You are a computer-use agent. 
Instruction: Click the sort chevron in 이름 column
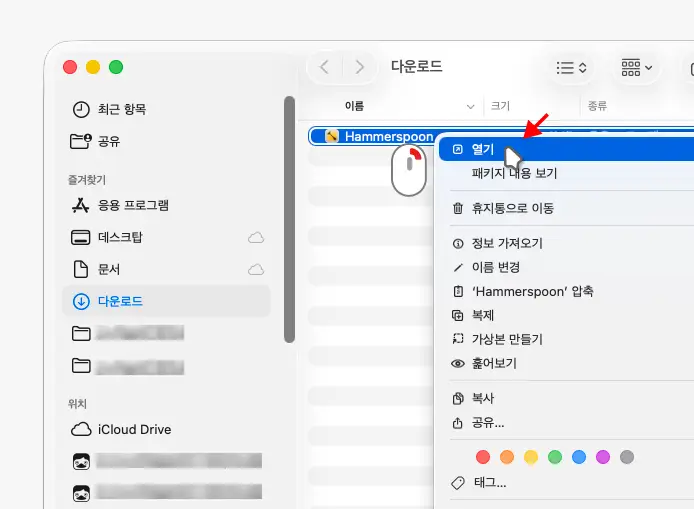[470, 107]
